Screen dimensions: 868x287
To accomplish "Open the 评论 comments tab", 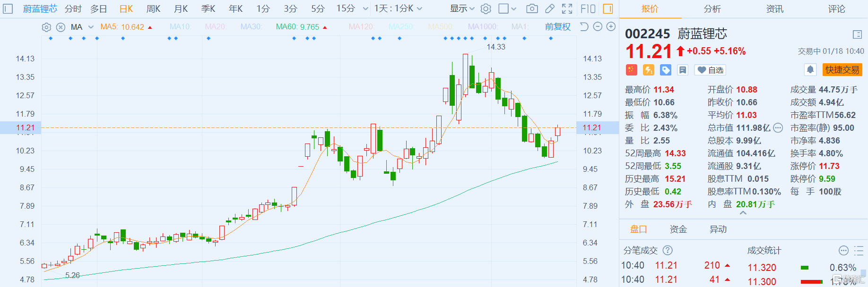I will (837, 9).
